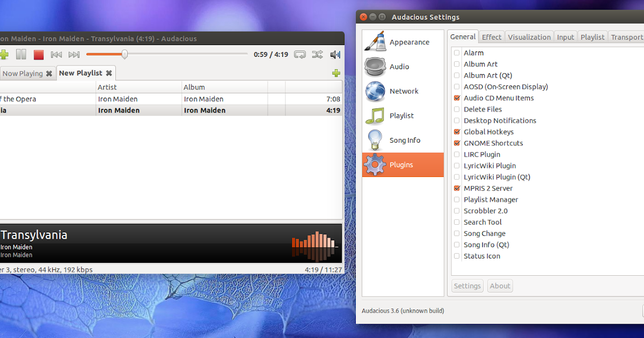This screenshot has height=338, width=644.
Task: Click the About button
Action: point(500,285)
